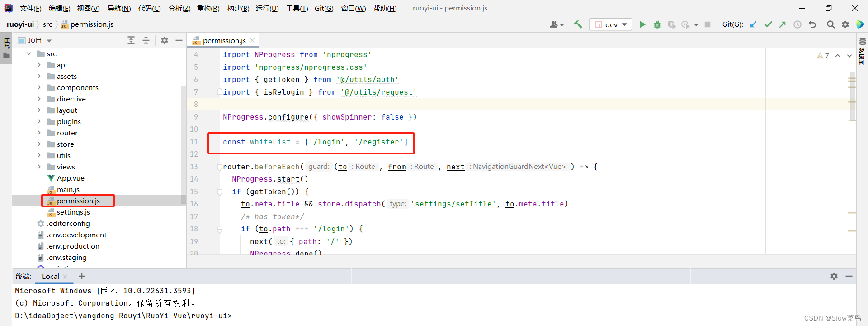Open the 编辑(E) menu

click(59, 8)
